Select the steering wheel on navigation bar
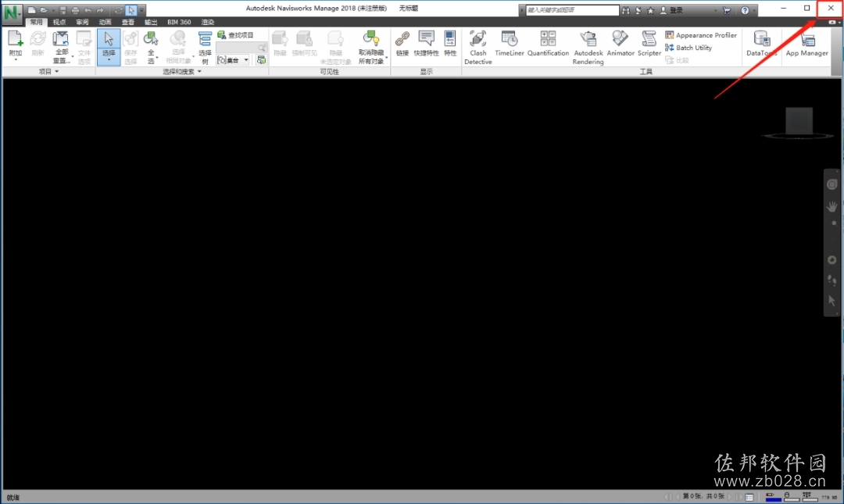Viewport: 844px width, 504px height. [x=832, y=184]
